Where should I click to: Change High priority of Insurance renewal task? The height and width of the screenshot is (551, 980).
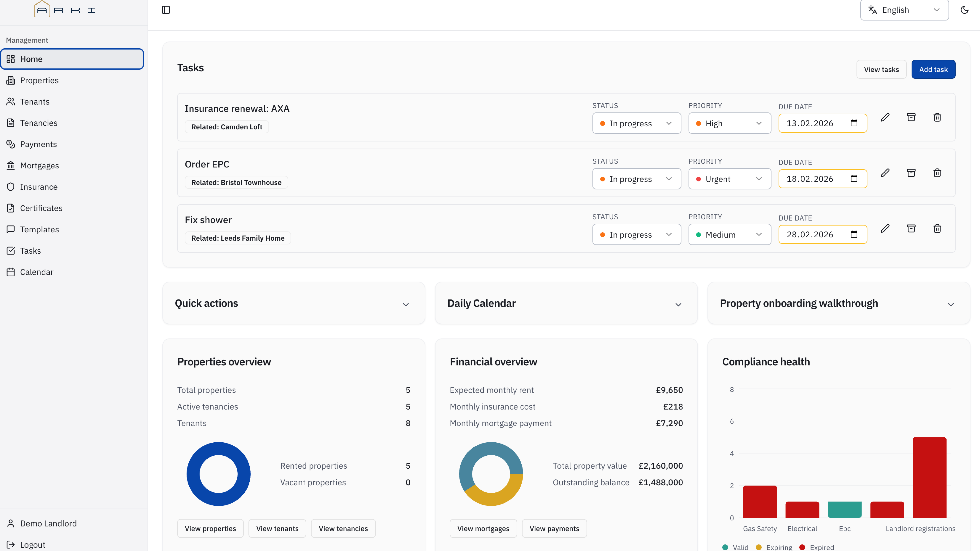click(730, 123)
